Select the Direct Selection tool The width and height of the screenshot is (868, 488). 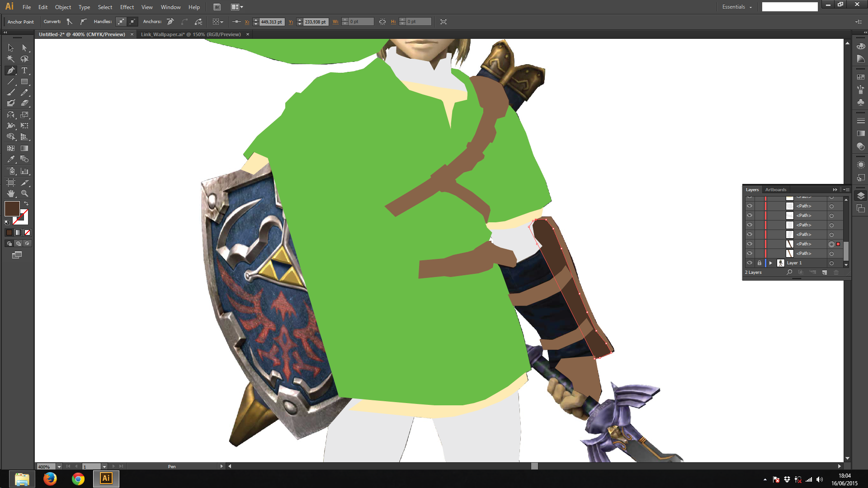[25, 48]
